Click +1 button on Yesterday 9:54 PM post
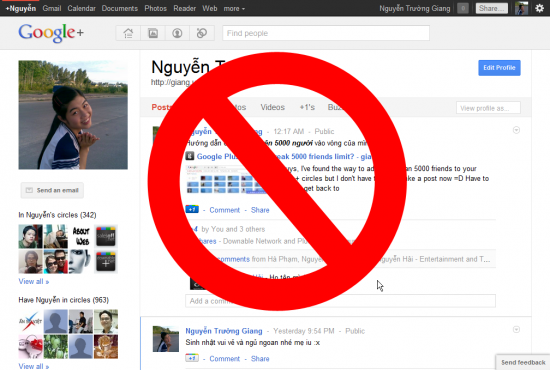Screen dimensions: 550x370 pos(192,358)
